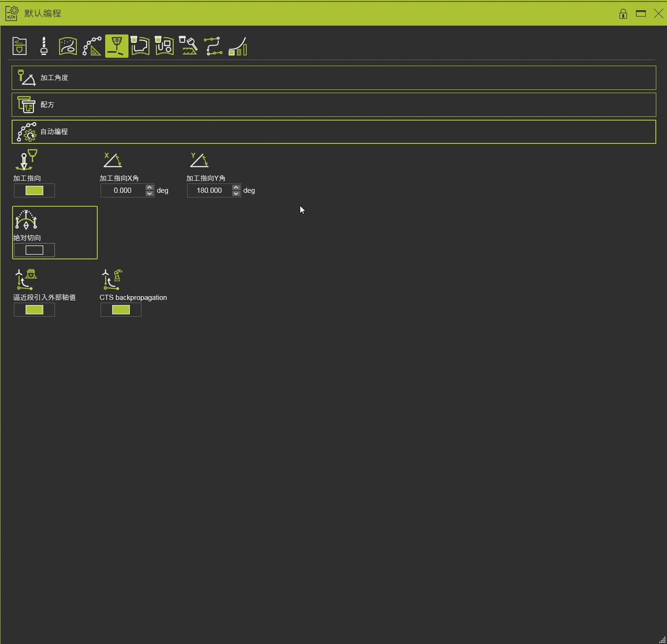Screen dimensions: 667x644
Task: Click the 加工指向Y角 input field
Action: coord(209,190)
